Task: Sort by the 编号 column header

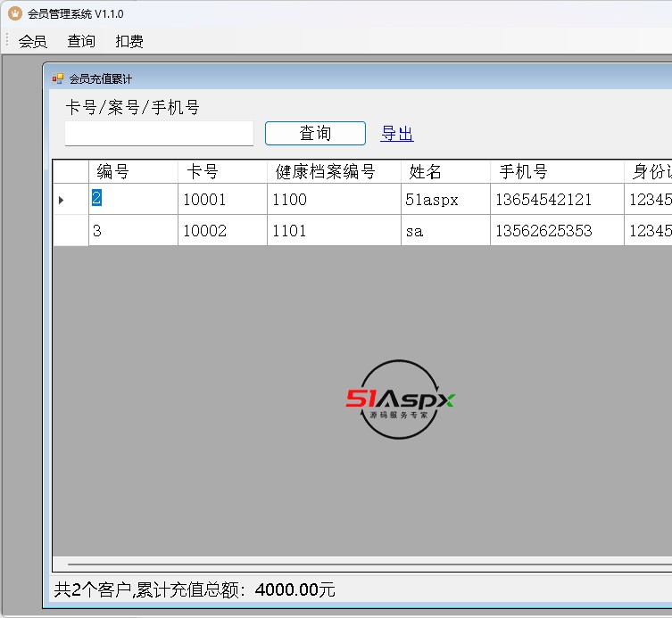Action: coord(133,172)
